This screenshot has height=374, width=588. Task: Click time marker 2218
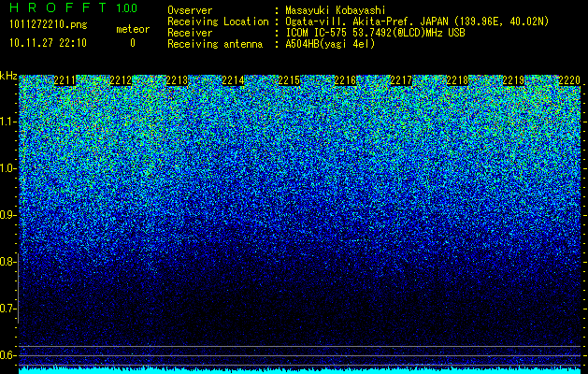(457, 80)
